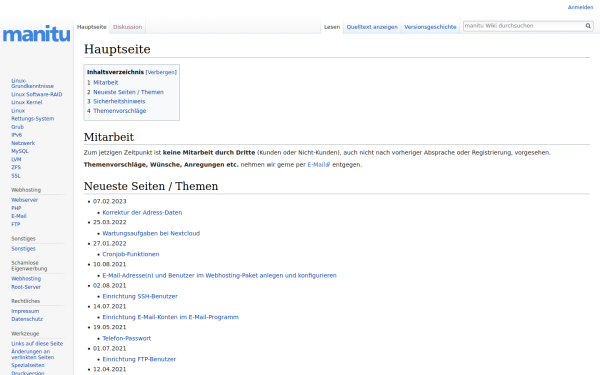Click the E-Mail external link in text
The height and width of the screenshot is (375, 600).
point(318,165)
